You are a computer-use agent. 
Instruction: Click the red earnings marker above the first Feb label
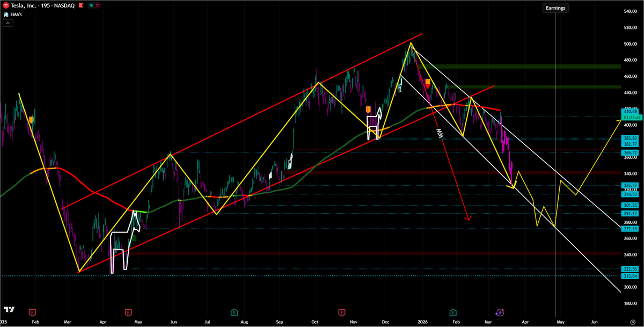pyautogui.click(x=33, y=311)
